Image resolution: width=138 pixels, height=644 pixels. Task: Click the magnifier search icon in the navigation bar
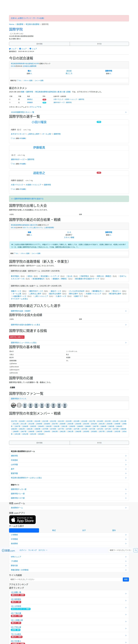pos(136,550)
